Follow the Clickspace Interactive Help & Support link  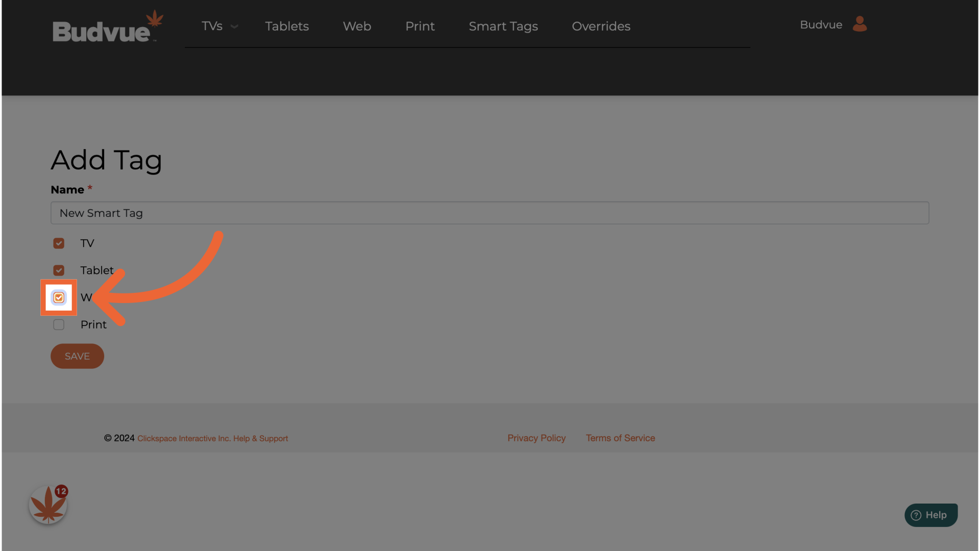212,438
